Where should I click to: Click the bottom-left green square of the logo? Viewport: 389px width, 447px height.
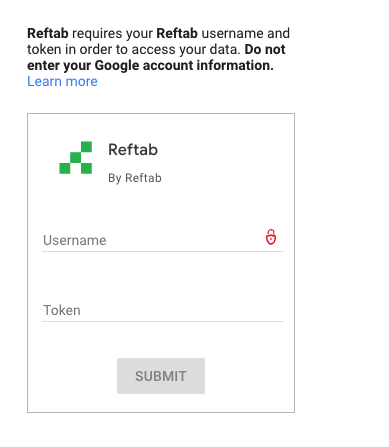pos(65,169)
